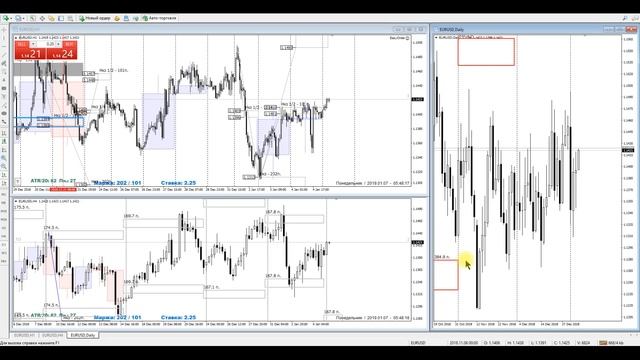Click the red SELL button on H1 chart
The image size is (640, 360).
[22, 44]
